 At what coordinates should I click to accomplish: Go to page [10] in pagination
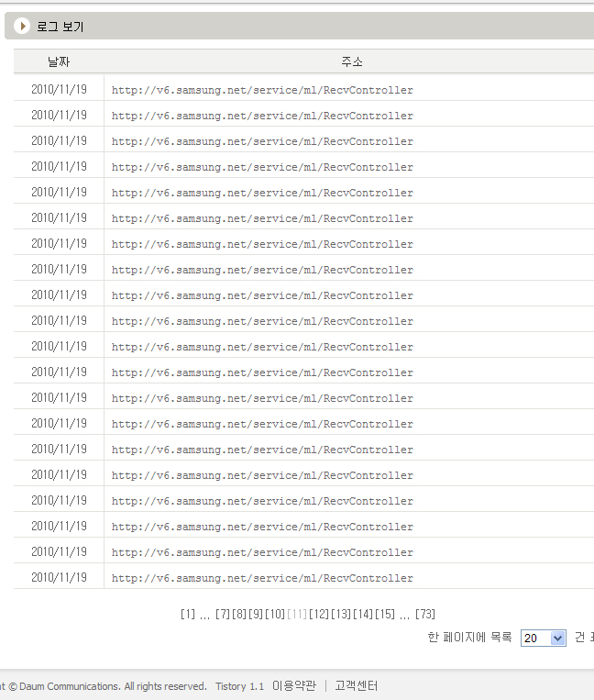pyautogui.click(x=275, y=615)
